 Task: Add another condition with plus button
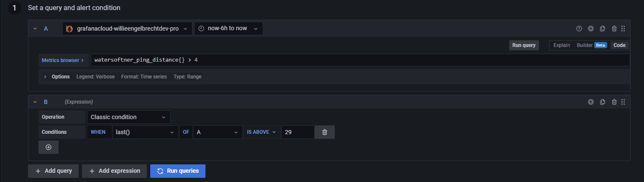[49, 147]
